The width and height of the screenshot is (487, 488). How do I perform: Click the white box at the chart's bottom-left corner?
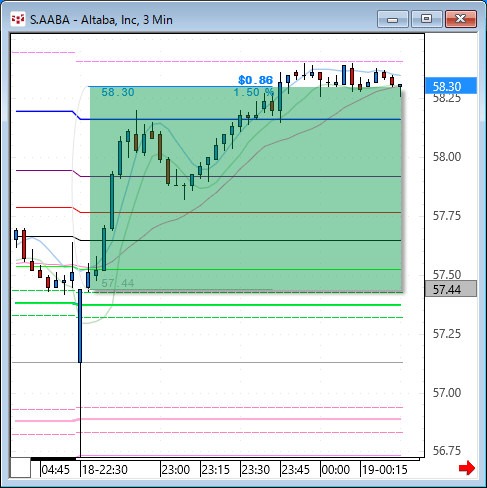[20, 468]
